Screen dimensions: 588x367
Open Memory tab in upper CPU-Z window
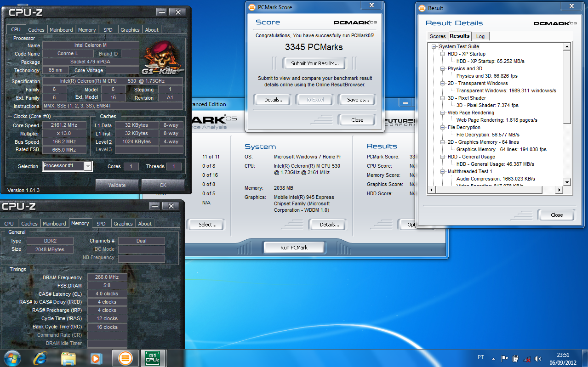click(87, 30)
